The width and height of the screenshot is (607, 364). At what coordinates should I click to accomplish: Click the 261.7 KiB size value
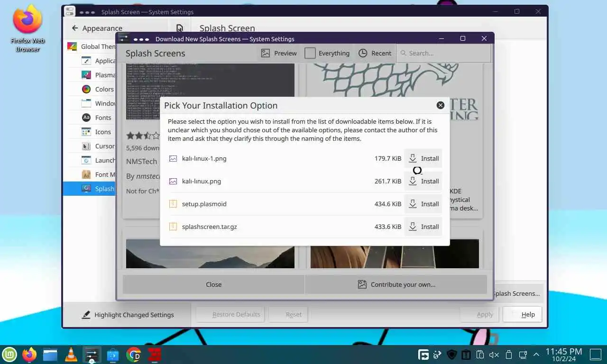pyautogui.click(x=388, y=181)
